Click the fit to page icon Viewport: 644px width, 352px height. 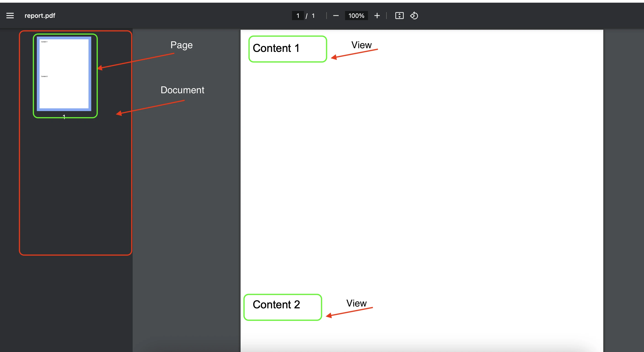[399, 16]
